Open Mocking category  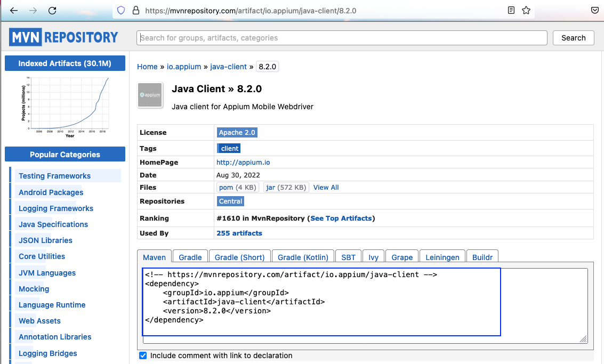[x=34, y=289]
